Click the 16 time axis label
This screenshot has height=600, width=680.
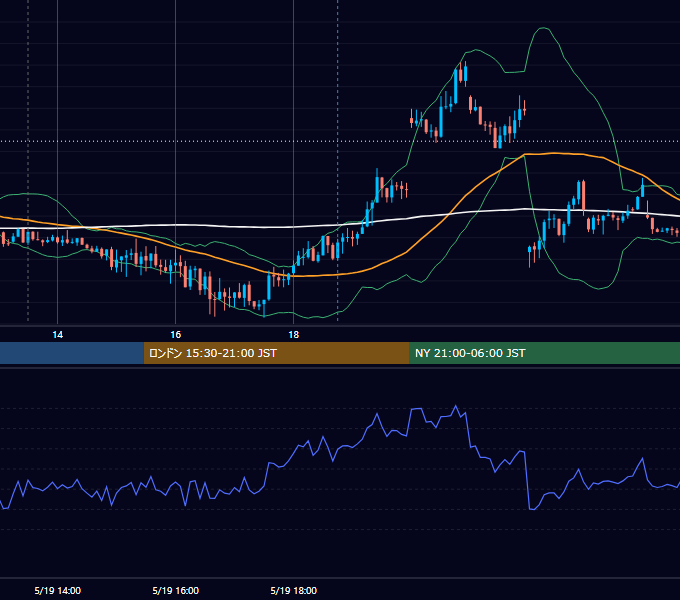click(175, 335)
